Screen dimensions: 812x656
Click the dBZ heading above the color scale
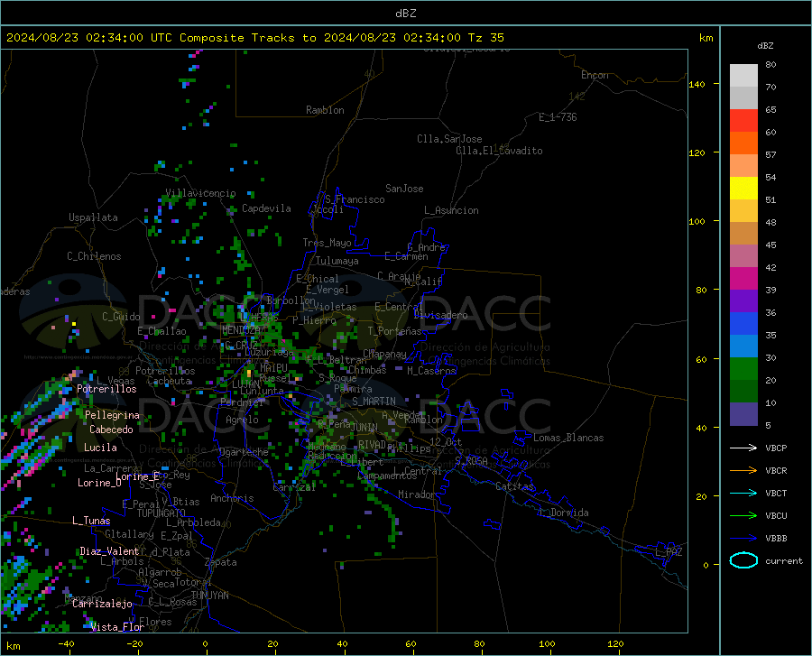(765, 45)
